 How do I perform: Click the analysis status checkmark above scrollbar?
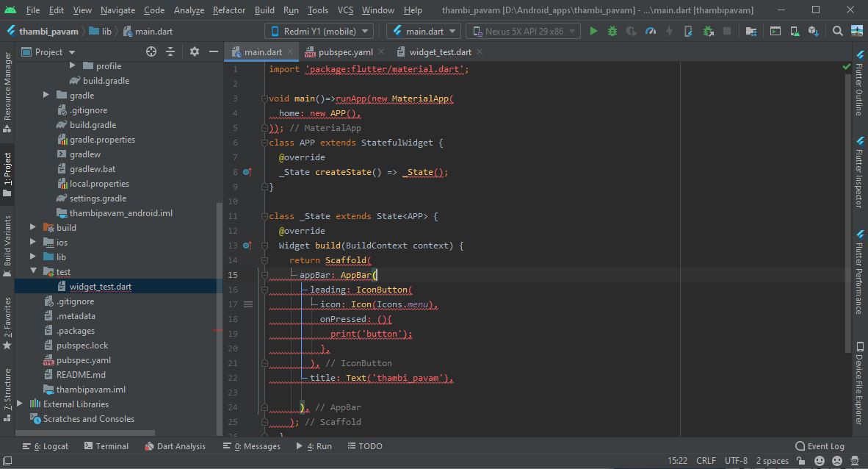[847, 66]
